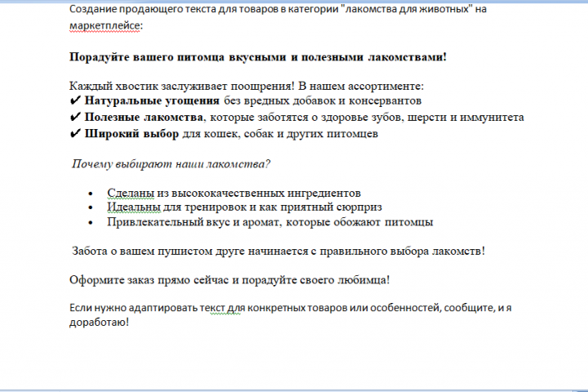Viewport: 588px width, 392px height.
Task: Click the bold text "Полезные лакомства"
Action: 144,117
